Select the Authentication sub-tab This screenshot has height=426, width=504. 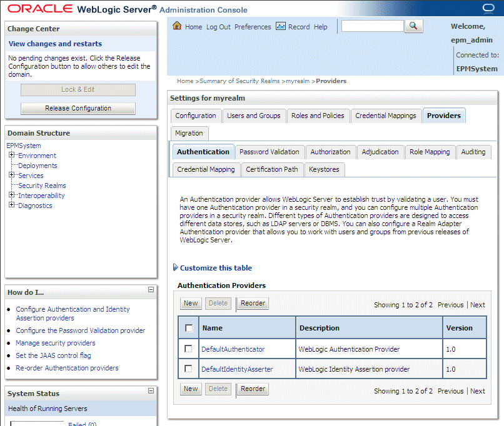203,152
